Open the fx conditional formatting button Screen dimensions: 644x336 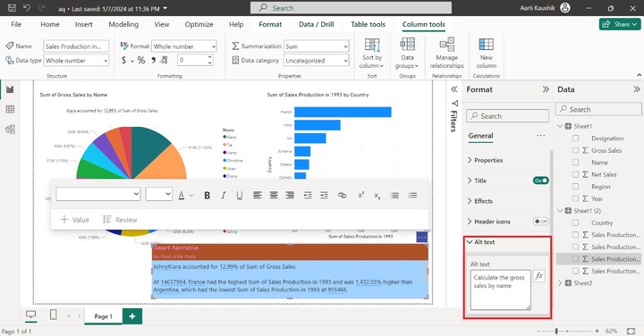click(538, 276)
